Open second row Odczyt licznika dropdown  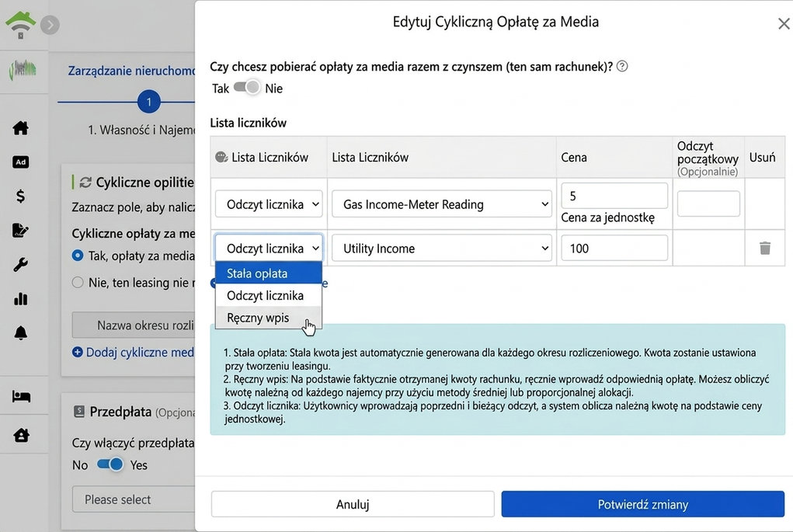click(269, 248)
